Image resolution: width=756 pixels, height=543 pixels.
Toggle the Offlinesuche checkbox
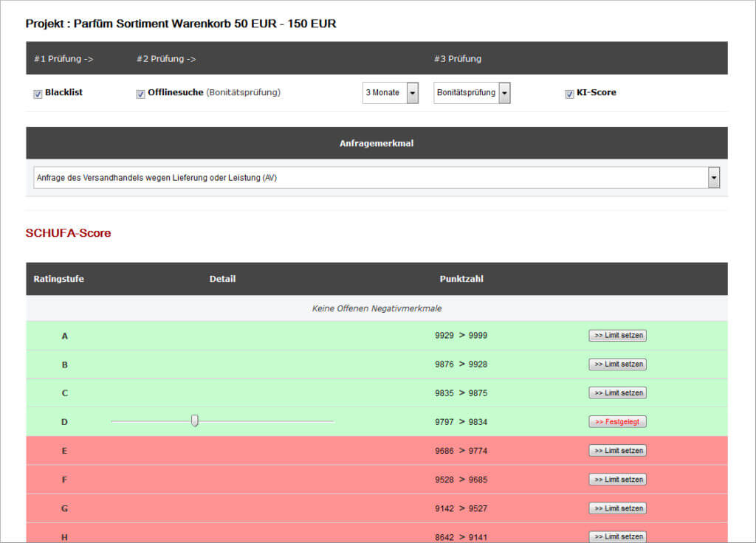pyautogui.click(x=141, y=94)
